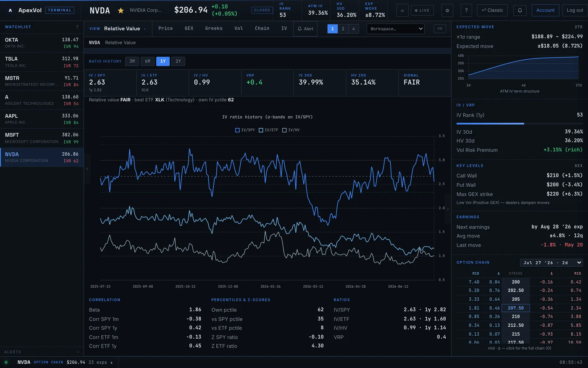Image resolution: width=588 pixels, height=368 pixels.
Task: Open option chain expiry dropdown Jul 27
Action: pyautogui.click(x=551, y=262)
